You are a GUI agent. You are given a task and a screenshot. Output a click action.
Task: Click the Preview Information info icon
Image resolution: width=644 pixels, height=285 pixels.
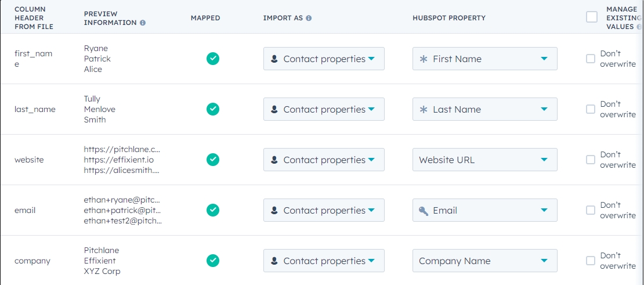click(x=143, y=23)
